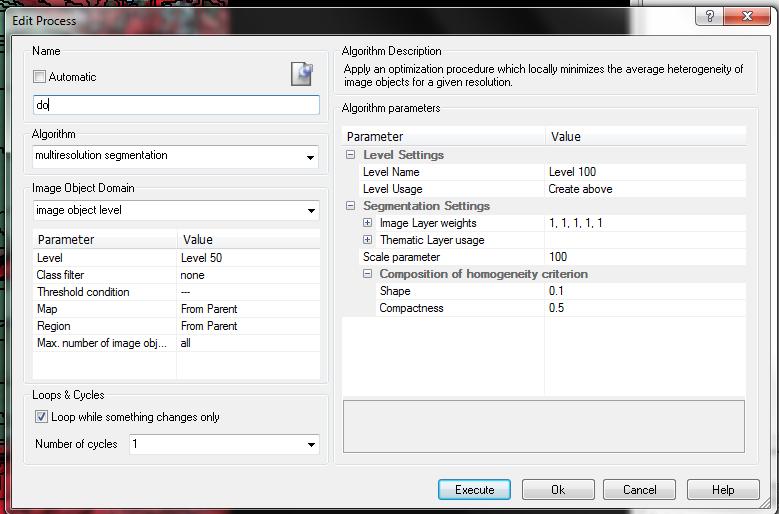The height and width of the screenshot is (514, 779).
Task: Click the parameter description box below the table
Action: click(x=544, y=427)
